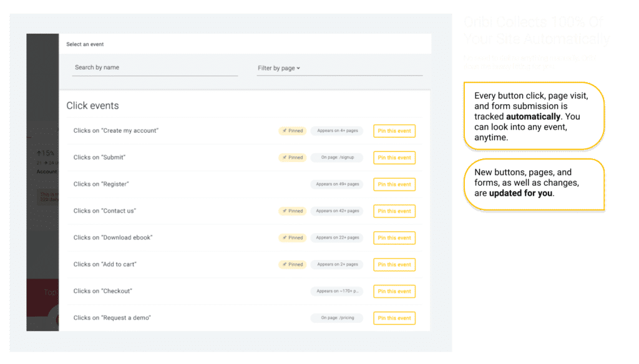Click Pin this event on the Submit row

coord(394,158)
